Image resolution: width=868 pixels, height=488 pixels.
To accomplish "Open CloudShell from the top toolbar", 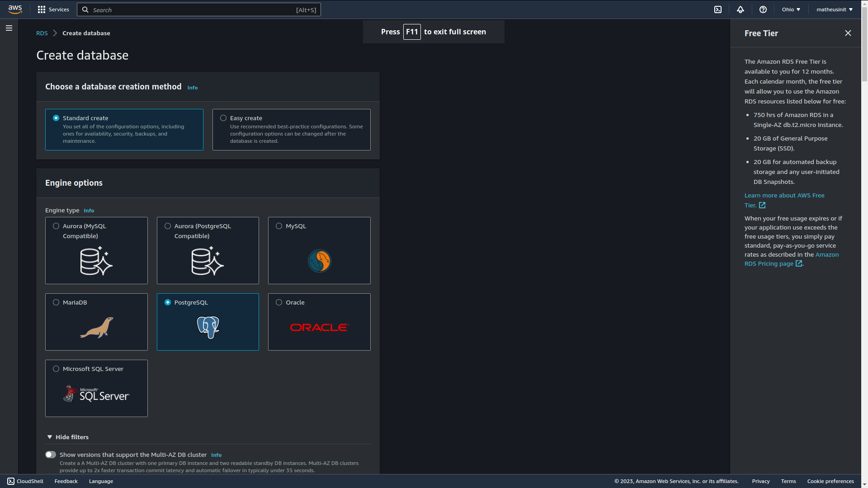I will (x=718, y=9).
